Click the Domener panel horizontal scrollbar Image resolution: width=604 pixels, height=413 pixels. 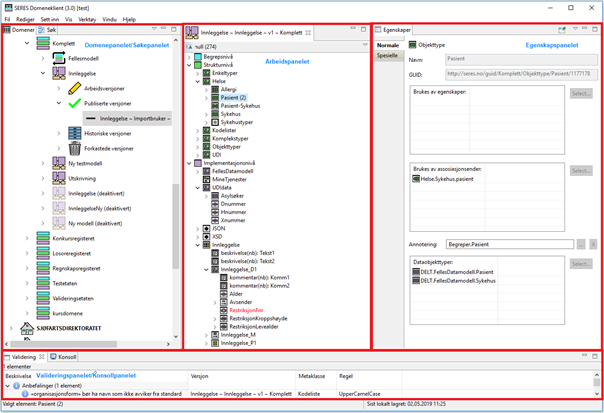click(x=64, y=344)
